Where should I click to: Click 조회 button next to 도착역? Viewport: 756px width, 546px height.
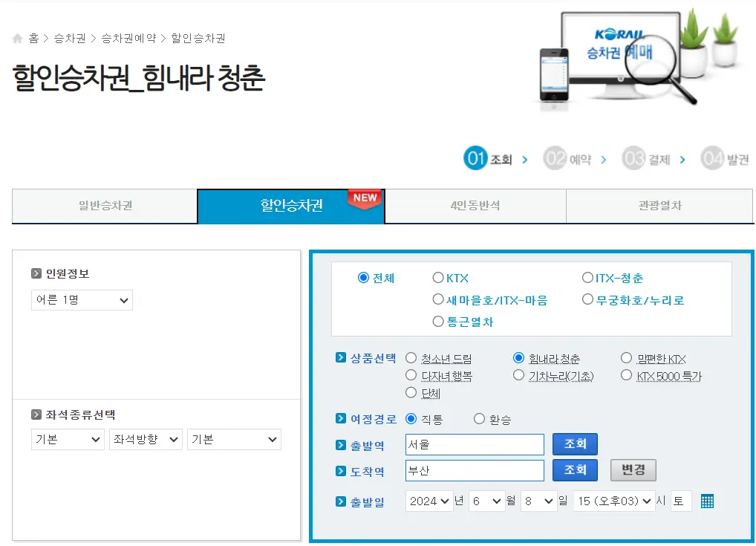click(x=575, y=470)
